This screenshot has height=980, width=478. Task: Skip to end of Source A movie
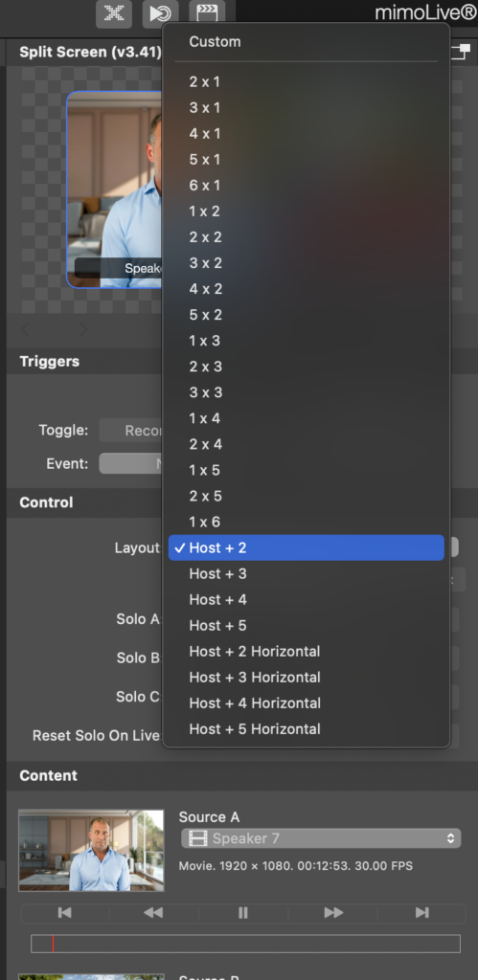coord(422,912)
